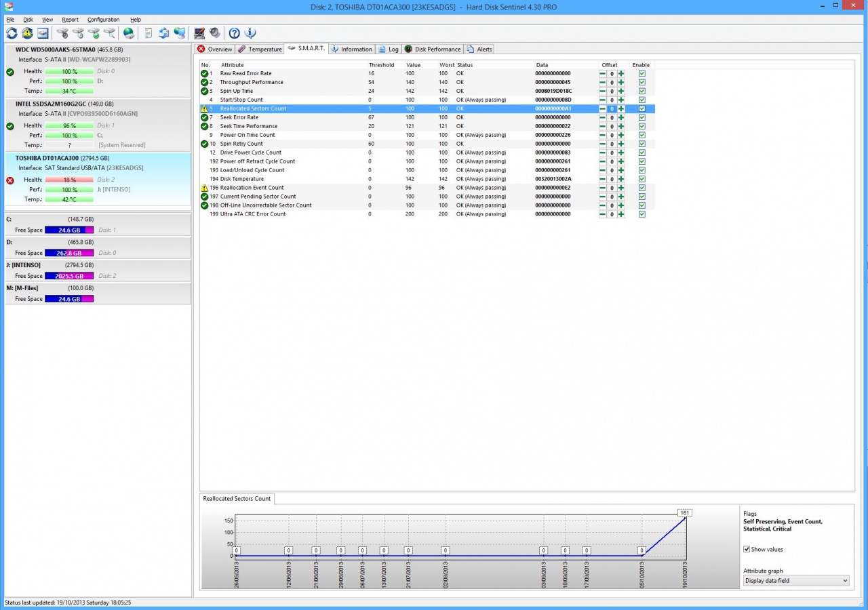This screenshot has width=868, height=610.
Task: Select the WDC WD5000AAKS-65TMA0 disk
Action: pos(98,70)
